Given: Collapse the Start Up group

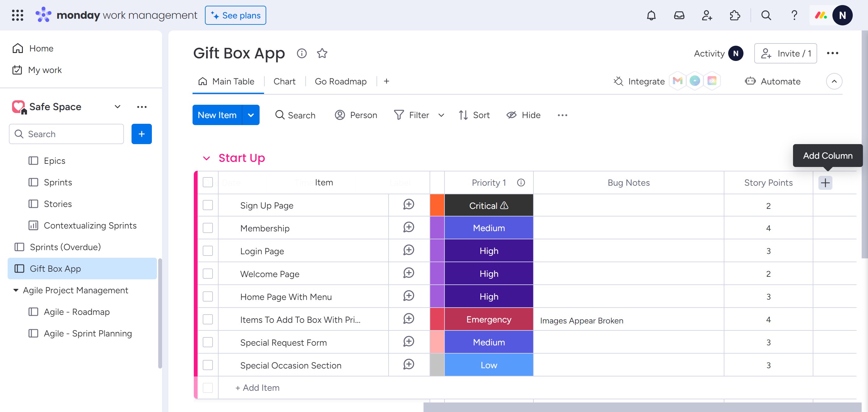Looking at the screenshot, I should 206,158.
